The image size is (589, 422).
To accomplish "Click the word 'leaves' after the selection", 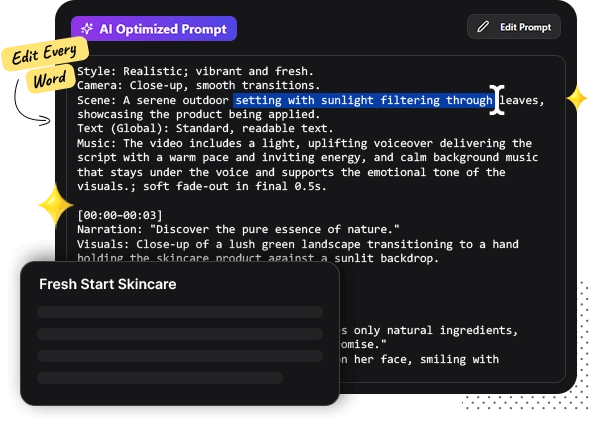I will coord(519,100).
